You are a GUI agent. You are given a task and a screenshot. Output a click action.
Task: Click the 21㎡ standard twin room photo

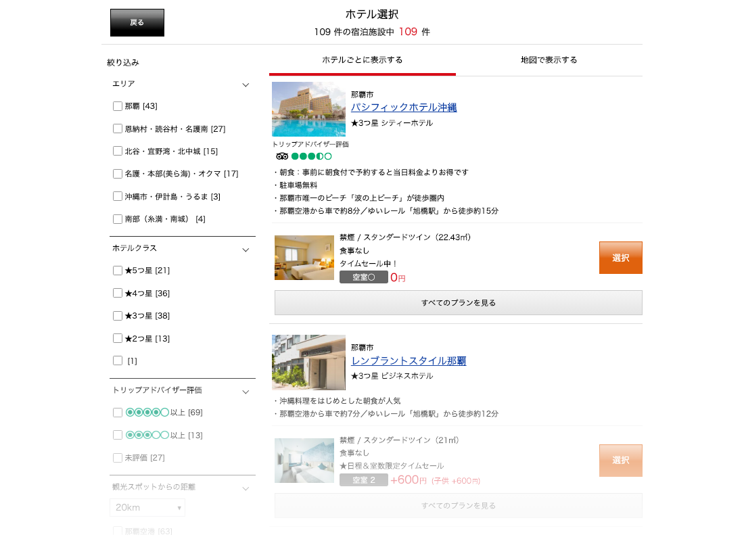pyautogui.click(x=304, y=461)
